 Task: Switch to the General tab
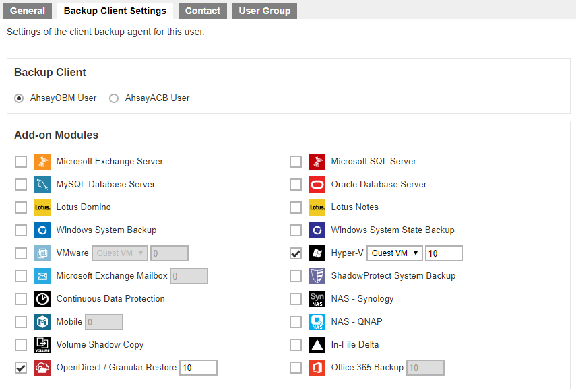pos(27,11)
